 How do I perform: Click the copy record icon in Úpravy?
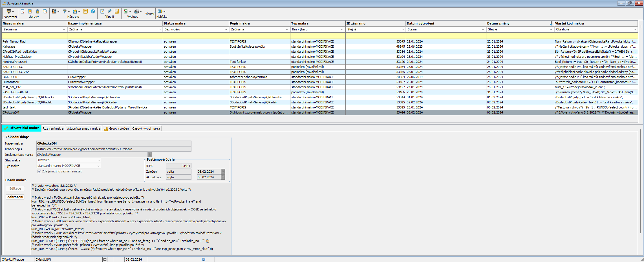(45, 12)
